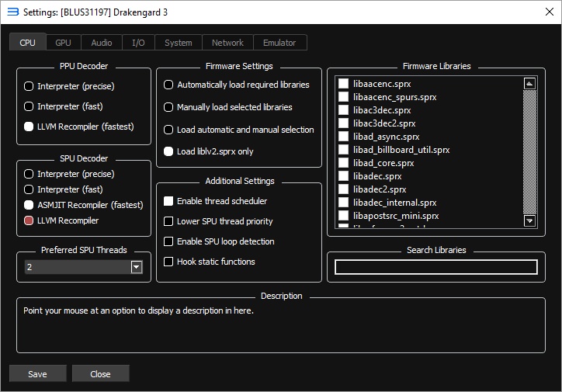Switch to the Emulator tab
The height and width of the screenshot is (392, 562).
279,43
